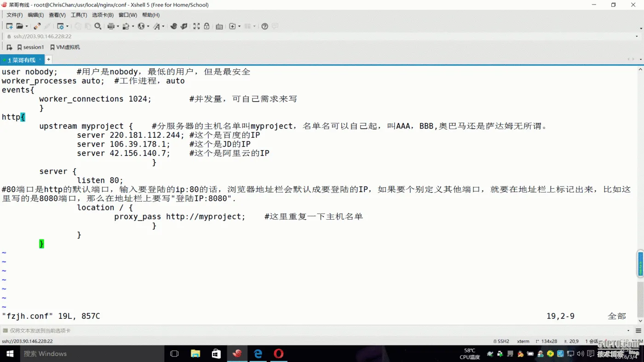Click the globe Encoding toolbar icon
Screen dimensions: 644x362
(x=141, y=26)
